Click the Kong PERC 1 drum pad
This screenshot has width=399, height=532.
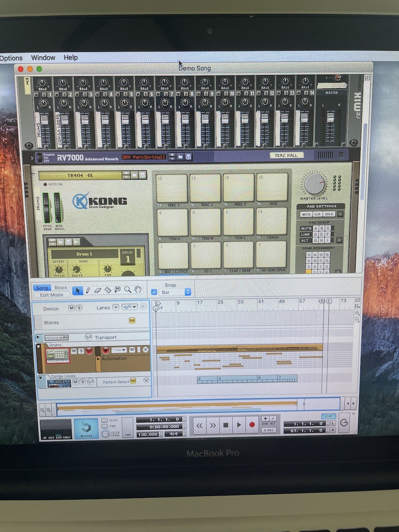(172, 188)
